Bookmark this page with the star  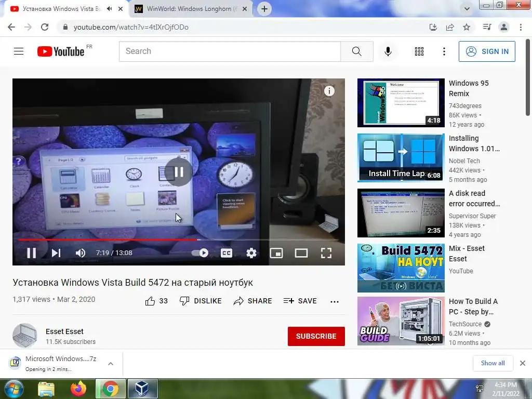467,27
